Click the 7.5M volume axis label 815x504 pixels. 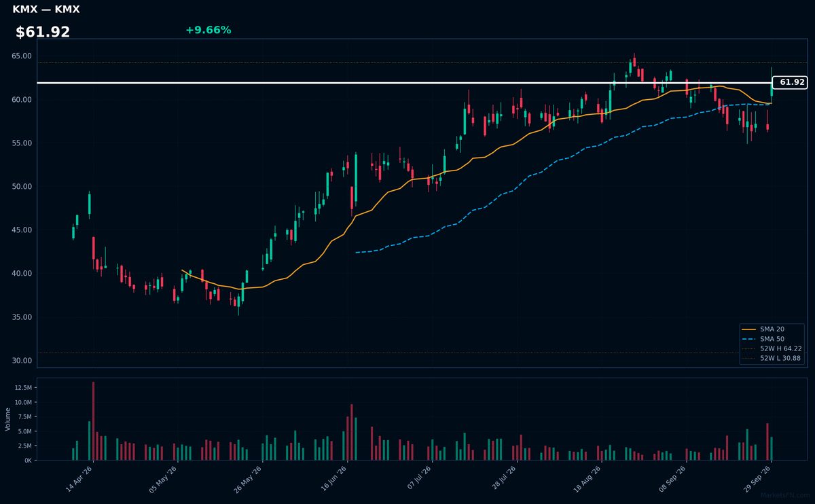pos(24,416)
